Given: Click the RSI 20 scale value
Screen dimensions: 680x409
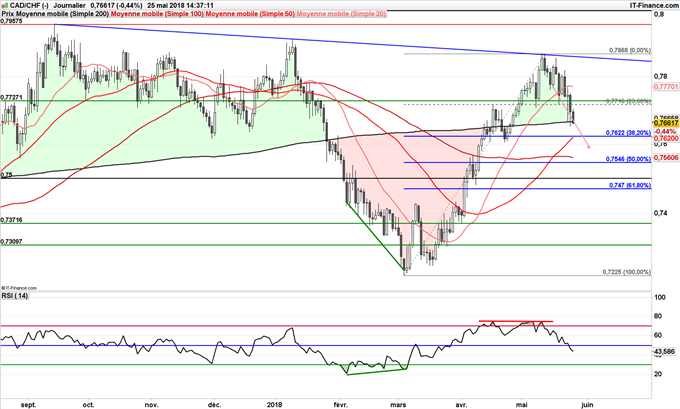Looking at the screenshot, I should (x=657, y=373).
